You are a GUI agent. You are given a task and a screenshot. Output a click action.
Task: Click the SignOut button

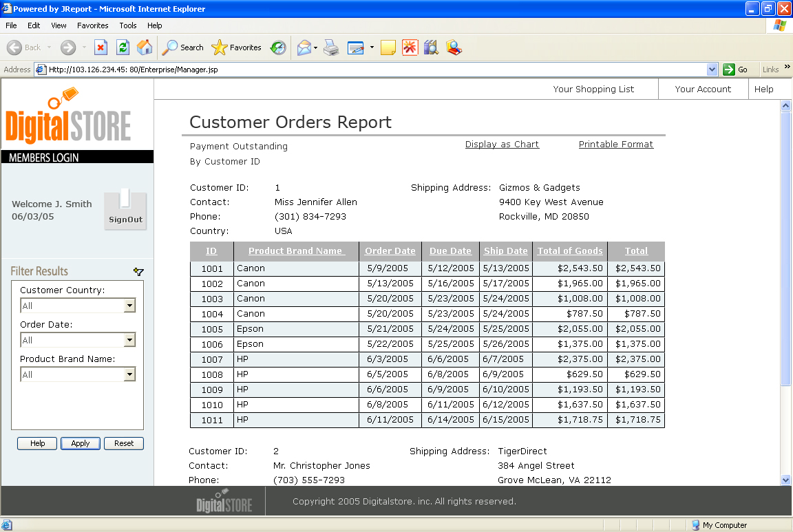point(125,211)
